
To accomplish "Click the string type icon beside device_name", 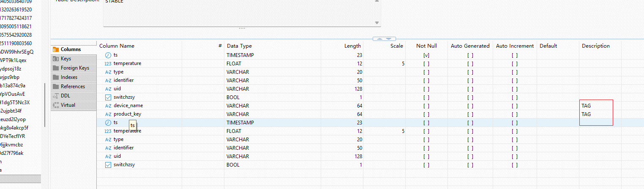I will tap(108, 106).
